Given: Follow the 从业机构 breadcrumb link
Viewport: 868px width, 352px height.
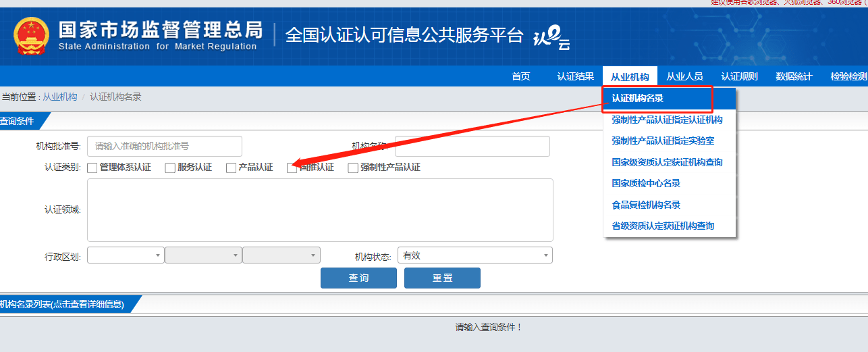Looking at the screenshot, I should [60, 97].
